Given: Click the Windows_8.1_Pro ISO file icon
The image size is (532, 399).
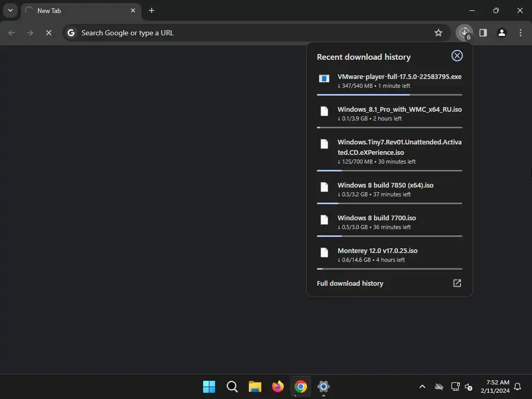Looking at the screenshot, I should point(324,111).
